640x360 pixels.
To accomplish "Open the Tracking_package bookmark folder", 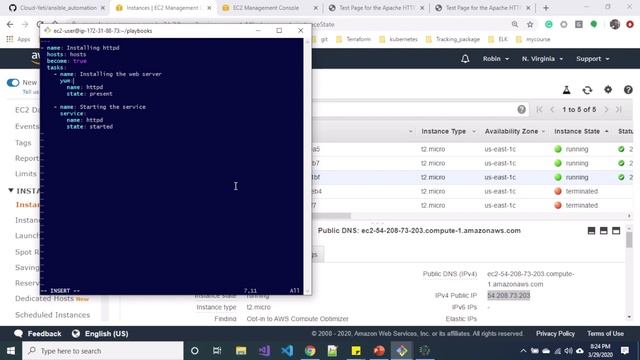I will 453,39.
